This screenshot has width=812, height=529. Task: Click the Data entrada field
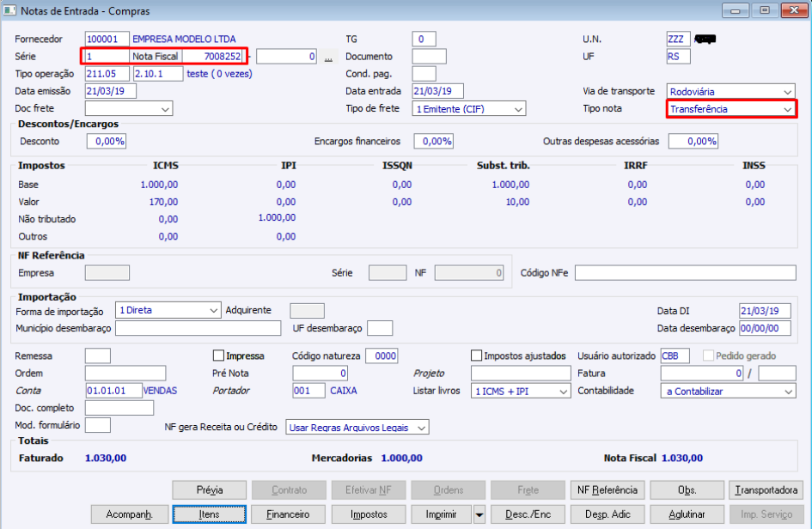[438, 91]
